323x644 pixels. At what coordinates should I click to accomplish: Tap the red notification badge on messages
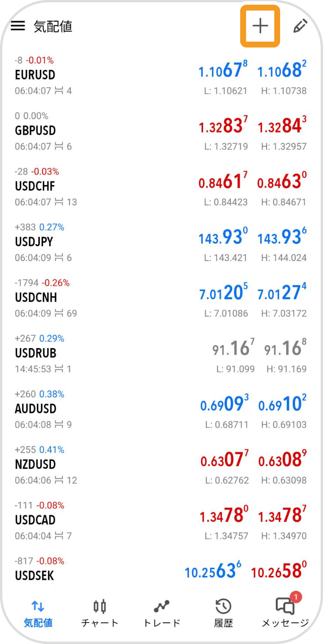click(x=296, y=597)
